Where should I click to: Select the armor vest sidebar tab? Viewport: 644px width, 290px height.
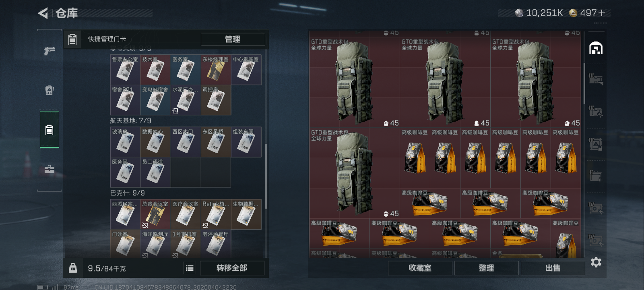pyautogui.click(x=49, y=90)
